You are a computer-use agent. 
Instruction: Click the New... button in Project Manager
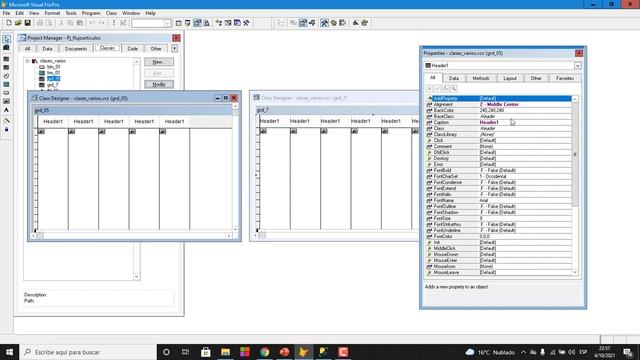coord(159,62)
